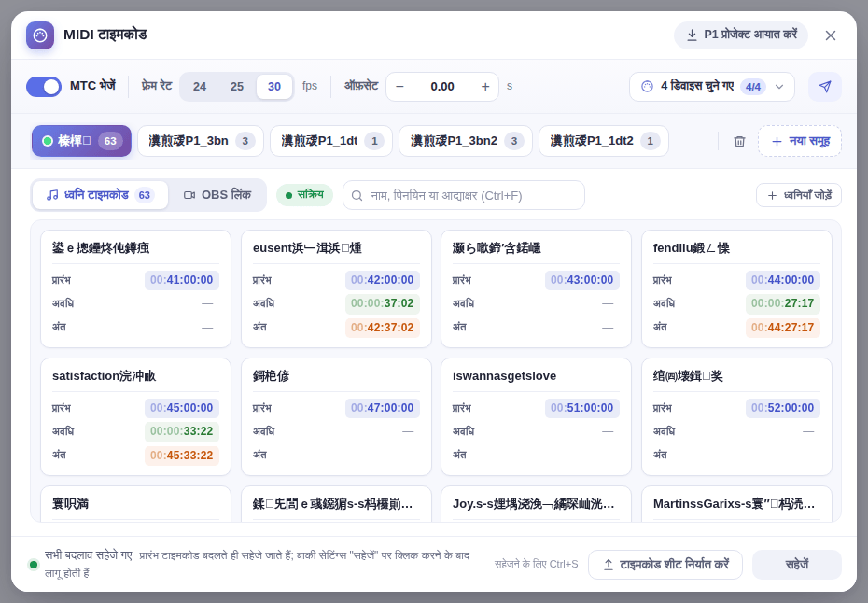Screen dimensions: 868x603
Task: Click the सक्रिय status badge
Action: click(304, 195)
